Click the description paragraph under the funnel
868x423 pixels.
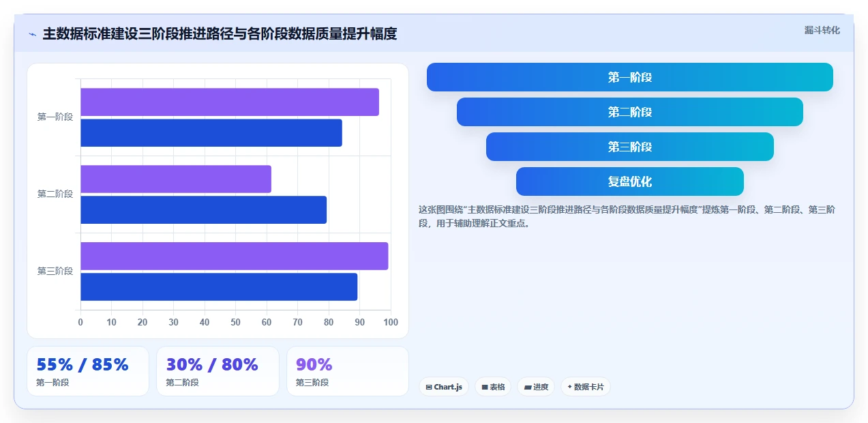tap(627, 216)
